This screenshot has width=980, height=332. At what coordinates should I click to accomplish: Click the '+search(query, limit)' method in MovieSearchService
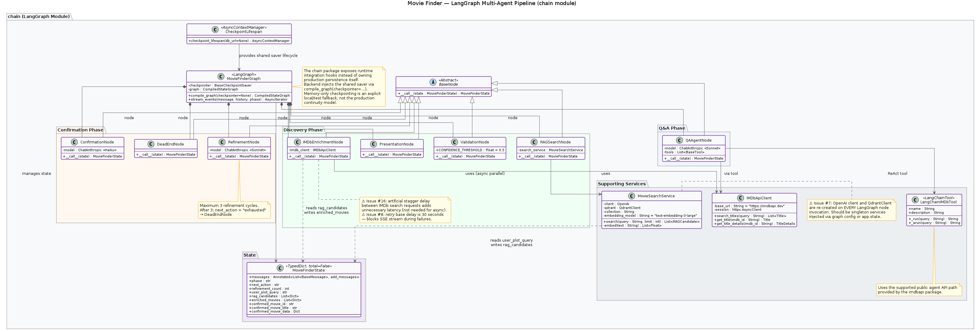tap(651, 222)
